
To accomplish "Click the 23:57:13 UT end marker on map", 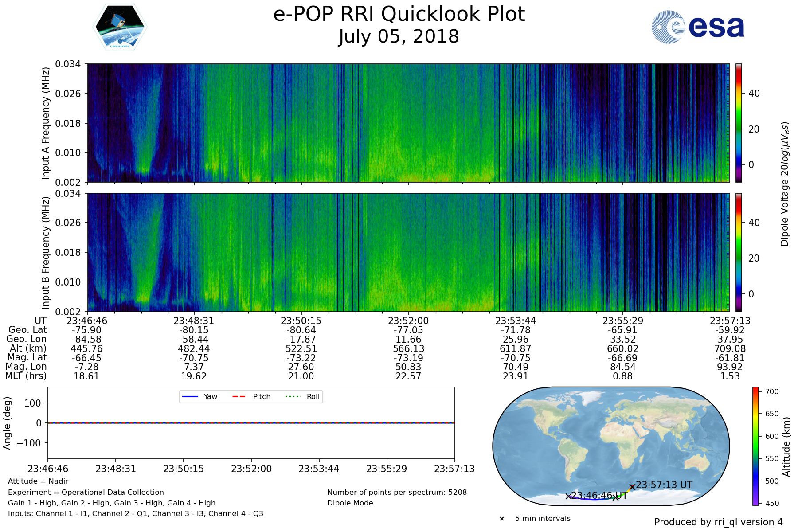I will 632,487.
